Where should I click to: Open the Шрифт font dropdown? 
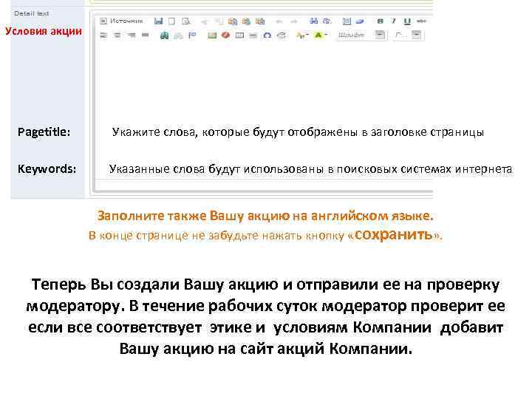[361, 35]
